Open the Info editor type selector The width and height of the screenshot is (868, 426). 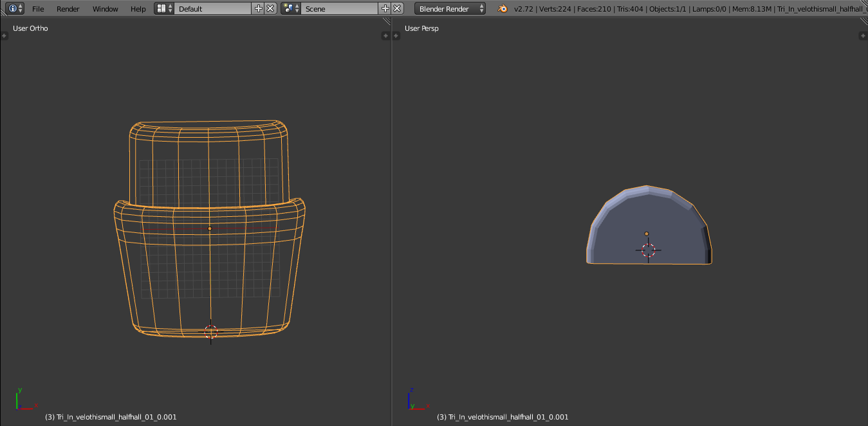15,9
